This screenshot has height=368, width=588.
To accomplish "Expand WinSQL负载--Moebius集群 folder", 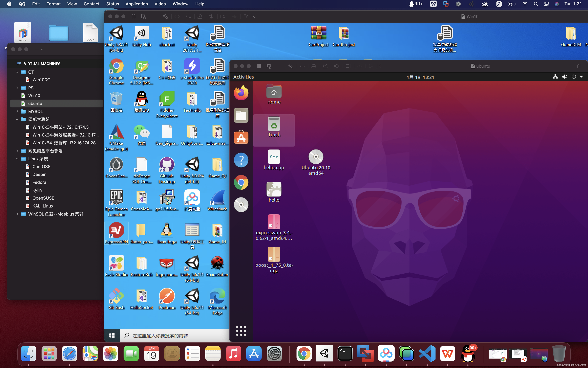I will pos(17,214).
